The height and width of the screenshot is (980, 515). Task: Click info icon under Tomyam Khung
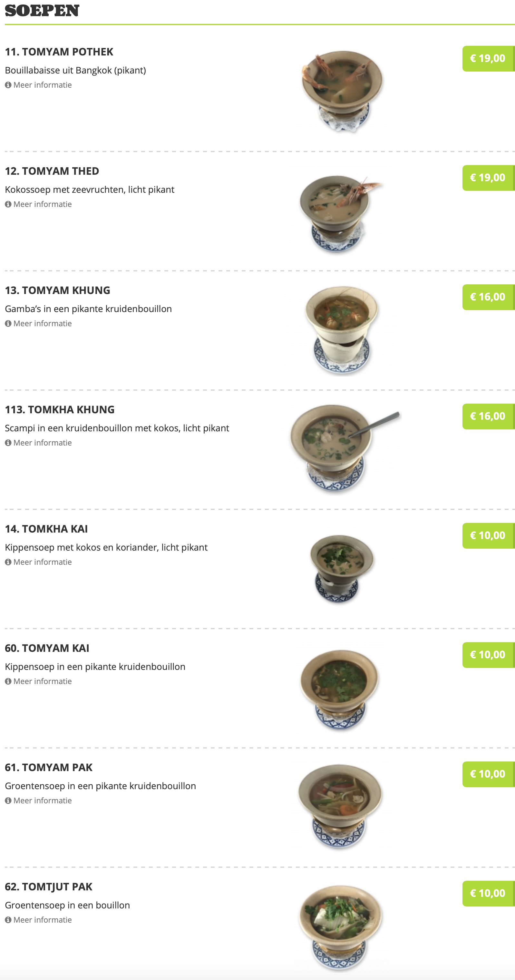tap(8, 323)
